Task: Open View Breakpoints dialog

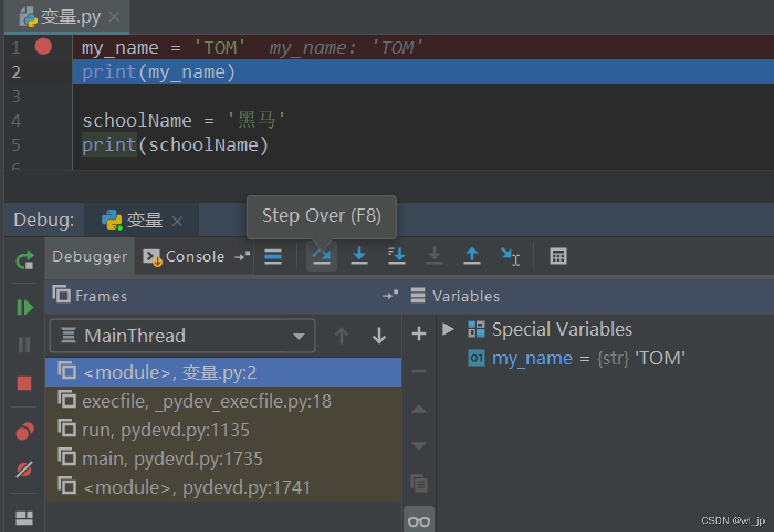Action: pos(24,431)
